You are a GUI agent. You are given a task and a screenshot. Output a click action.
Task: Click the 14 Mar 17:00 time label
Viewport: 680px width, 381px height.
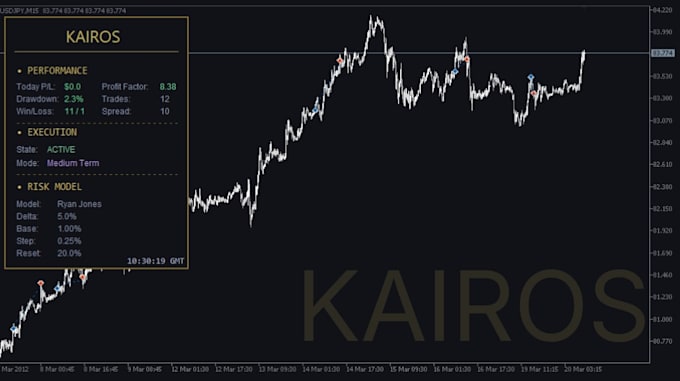[x=365, y=369]
